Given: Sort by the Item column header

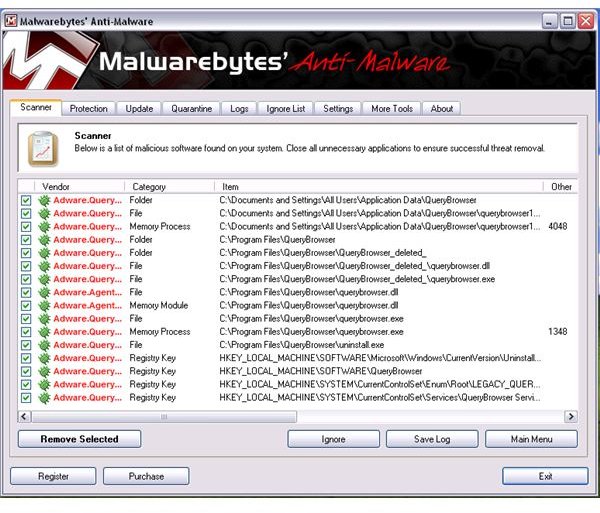Looking at the screenshot, I should (378, 187).
